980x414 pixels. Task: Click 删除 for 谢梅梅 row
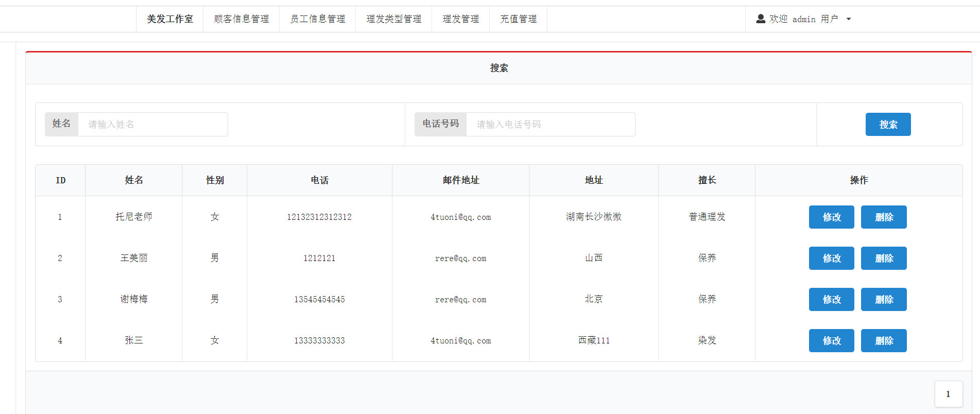884,299
